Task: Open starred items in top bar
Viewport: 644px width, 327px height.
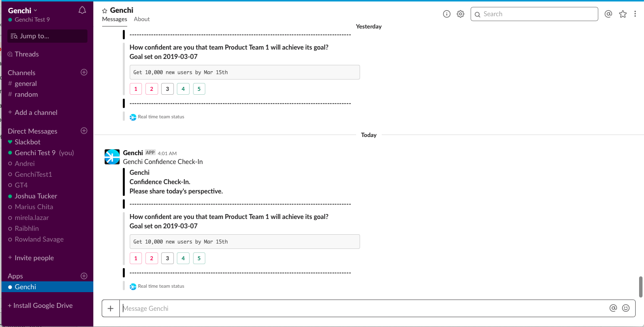Action: tap(622, 14)
